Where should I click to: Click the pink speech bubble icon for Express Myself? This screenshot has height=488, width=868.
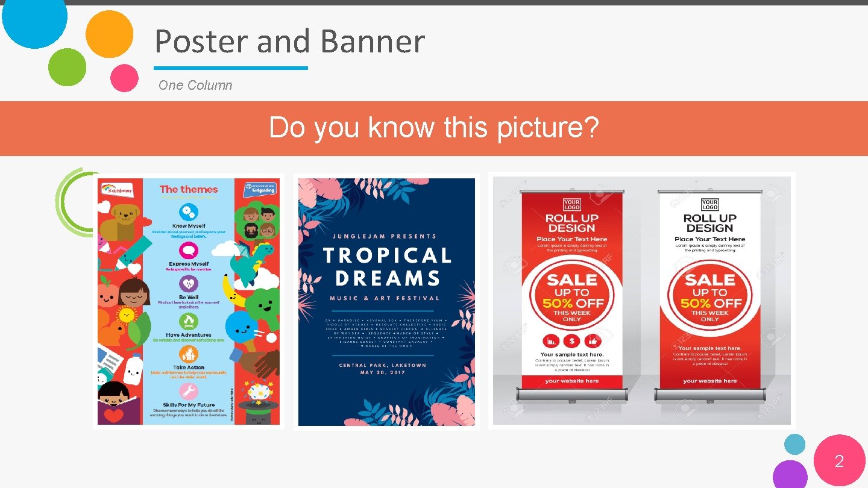tap(187, 251)
